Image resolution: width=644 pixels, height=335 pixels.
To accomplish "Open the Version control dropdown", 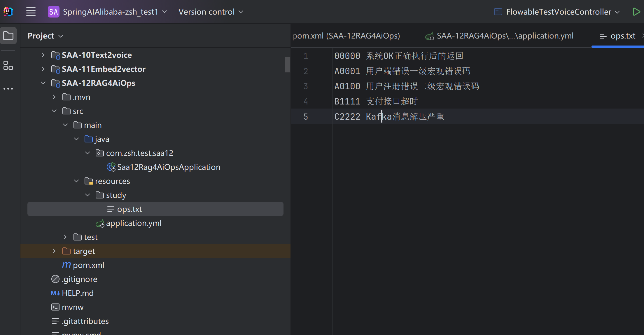I will (211, 12).
